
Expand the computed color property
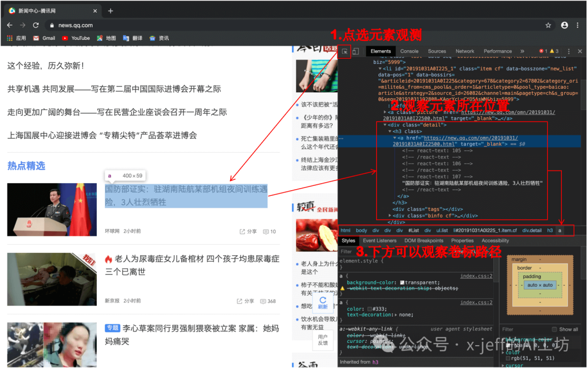[503, 353]
